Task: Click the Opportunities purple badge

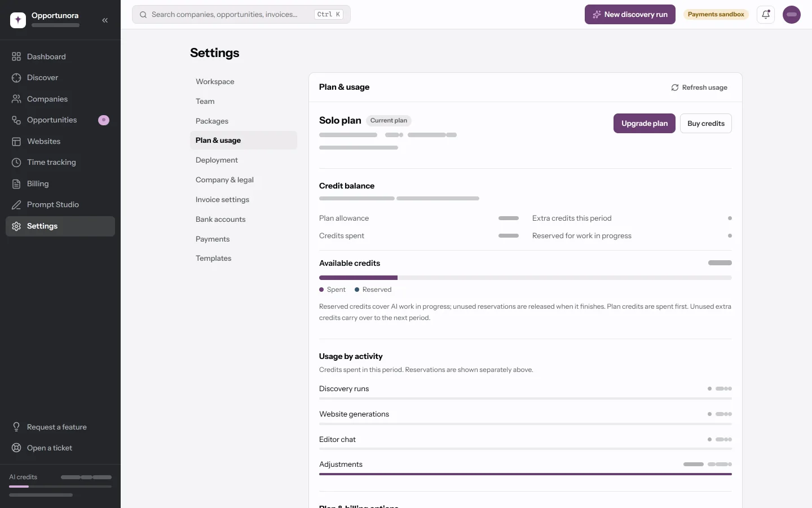Action: tap(104, 120)
